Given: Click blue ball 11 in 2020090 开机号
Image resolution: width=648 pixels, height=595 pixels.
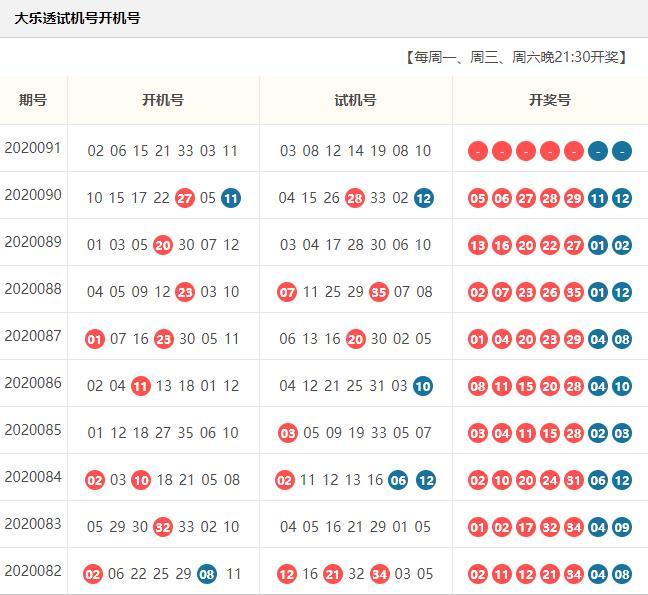Looking at the screenshot, I should (231, 198).
